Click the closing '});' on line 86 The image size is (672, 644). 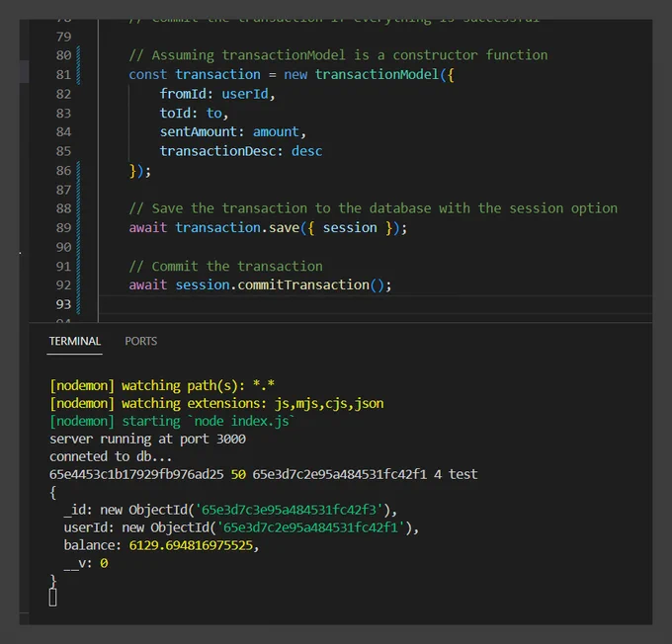coord(140,171)
